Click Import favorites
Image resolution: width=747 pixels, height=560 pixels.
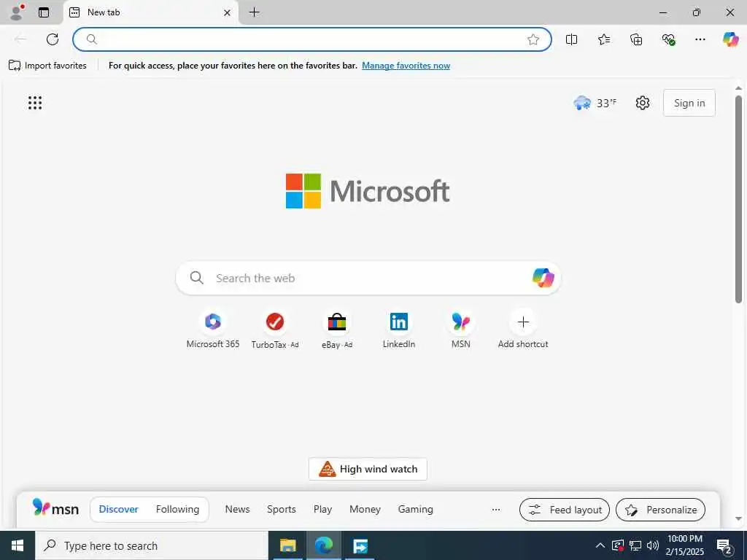(x=47, y=65)
